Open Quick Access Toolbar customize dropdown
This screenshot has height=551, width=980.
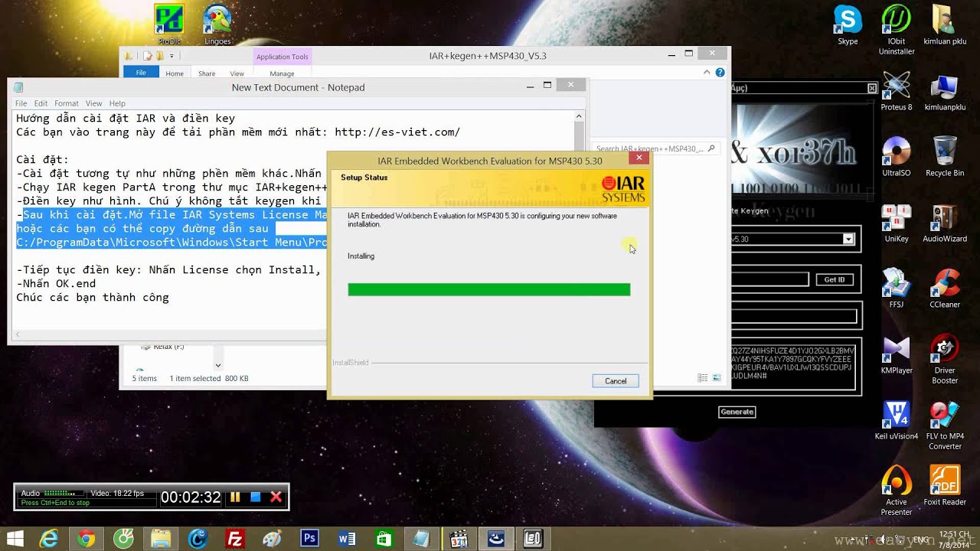click(x=171, y=56)
